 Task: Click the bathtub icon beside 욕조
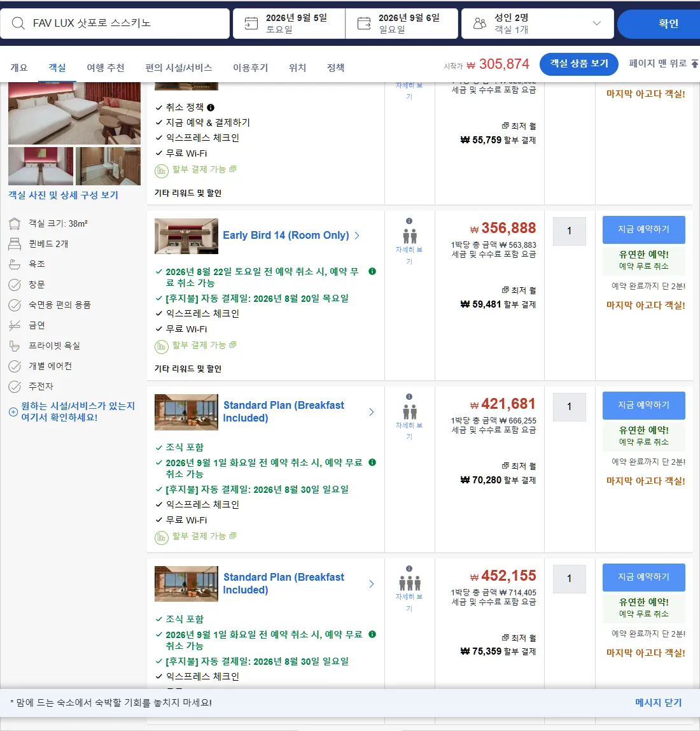tap(15, 264)
